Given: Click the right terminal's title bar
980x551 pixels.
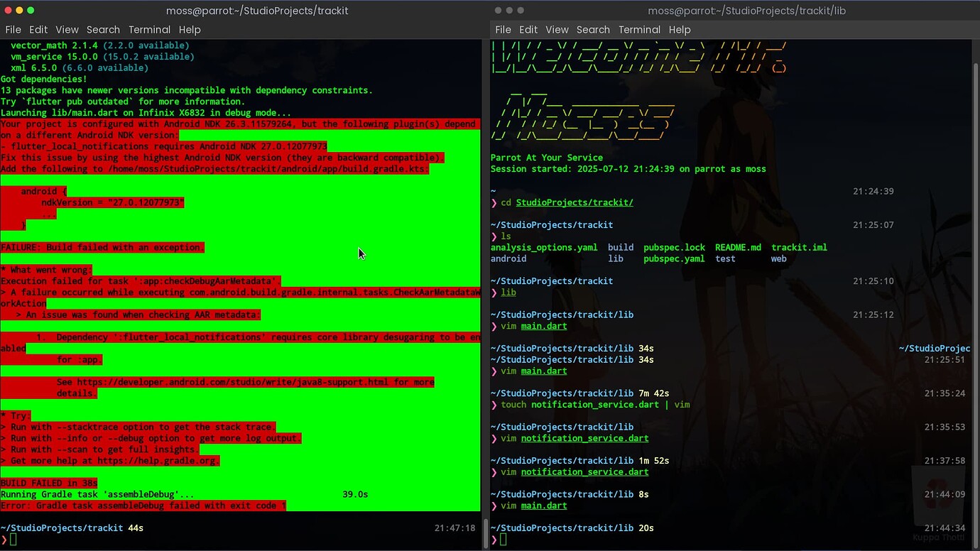Looking at the screenshot, I should click(x=747, y=11).
